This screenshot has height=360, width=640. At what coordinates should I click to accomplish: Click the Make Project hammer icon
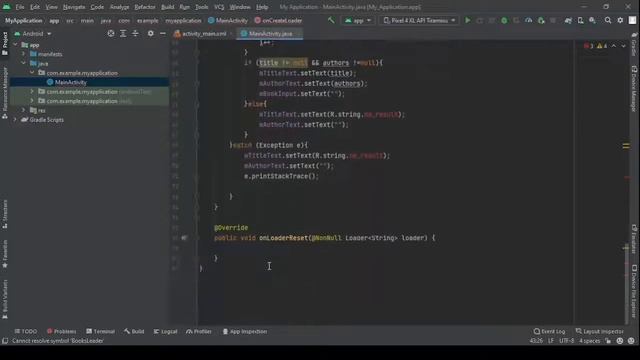click(x=331, y=20)
